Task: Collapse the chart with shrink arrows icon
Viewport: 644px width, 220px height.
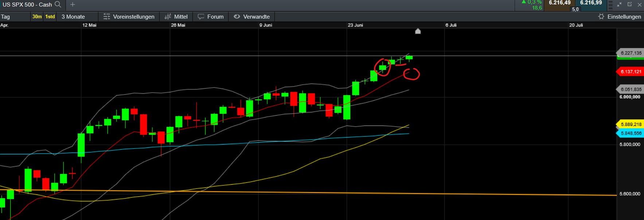Action: pos(619,4)
